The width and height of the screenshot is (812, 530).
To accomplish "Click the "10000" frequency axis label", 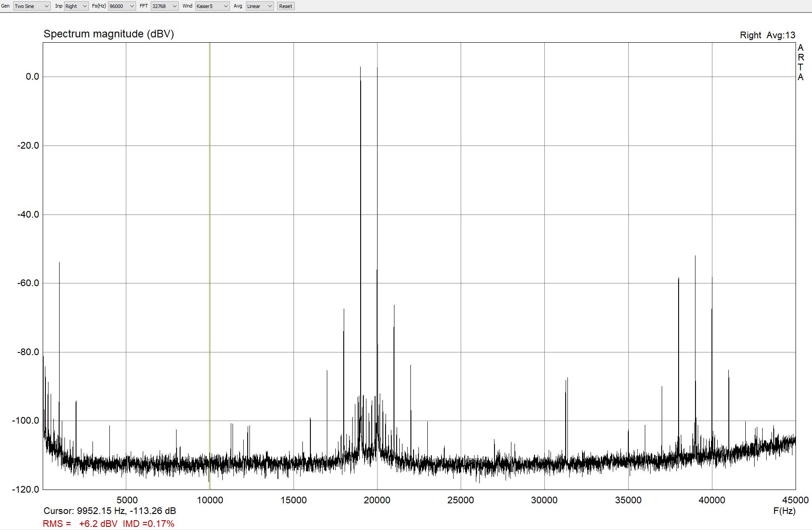I will click(x=210, y=500).
